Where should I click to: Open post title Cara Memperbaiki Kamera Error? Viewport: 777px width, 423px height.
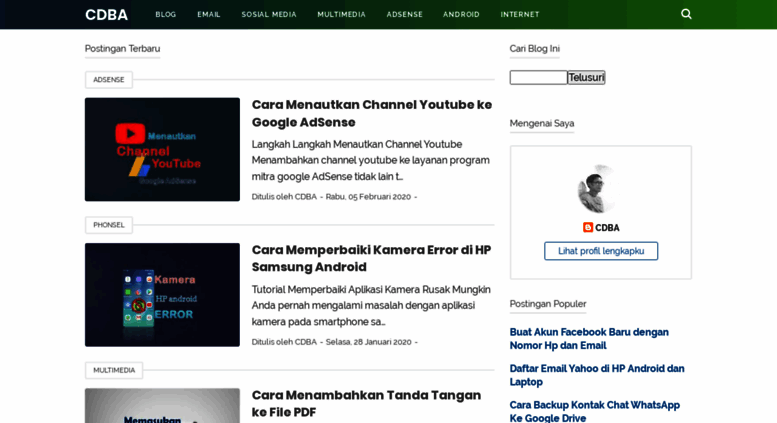click(371, 259)
